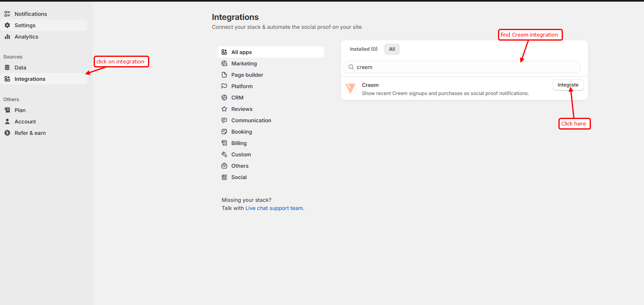This screenshot has height=305, width=644.
Task: Click the Platform flag icon
Action: (x=224, y=86)
